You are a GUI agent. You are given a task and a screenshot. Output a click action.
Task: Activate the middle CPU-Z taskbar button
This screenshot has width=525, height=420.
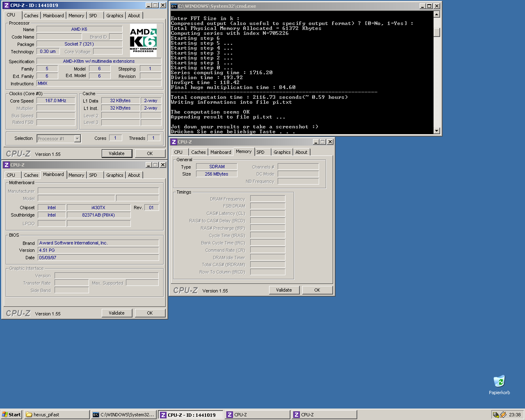(x=258, y=415)
